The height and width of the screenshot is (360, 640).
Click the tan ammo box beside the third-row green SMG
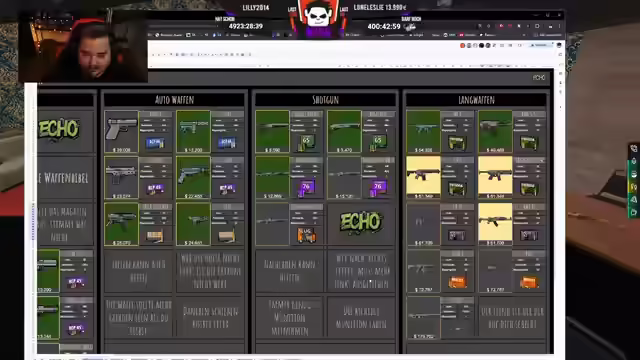[155, 236]
